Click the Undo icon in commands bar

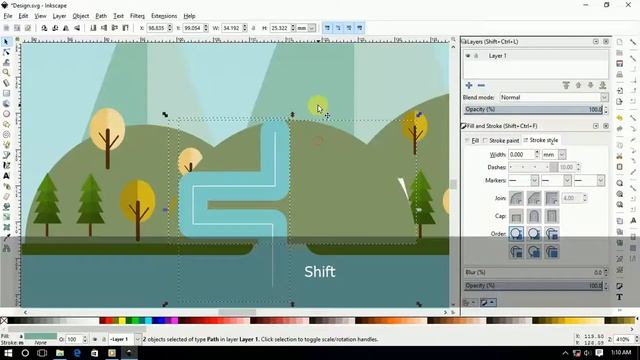coord(620,118)
